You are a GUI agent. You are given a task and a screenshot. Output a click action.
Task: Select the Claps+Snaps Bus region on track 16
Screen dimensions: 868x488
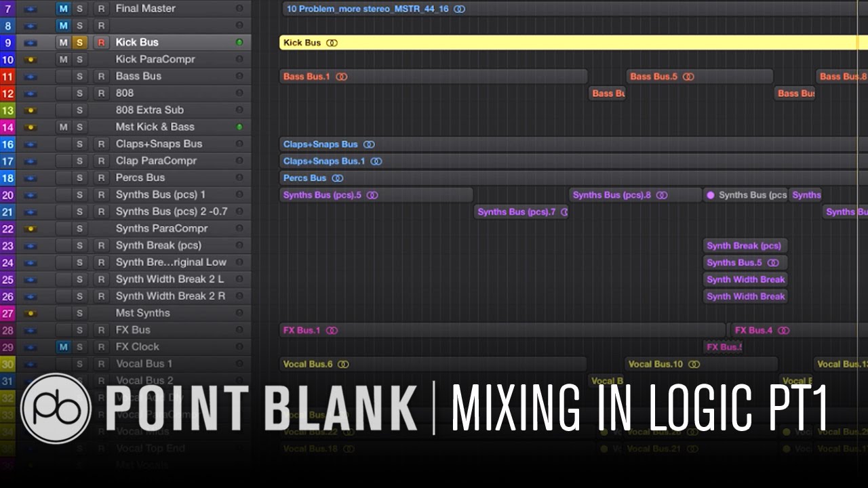tap(573, 144)
